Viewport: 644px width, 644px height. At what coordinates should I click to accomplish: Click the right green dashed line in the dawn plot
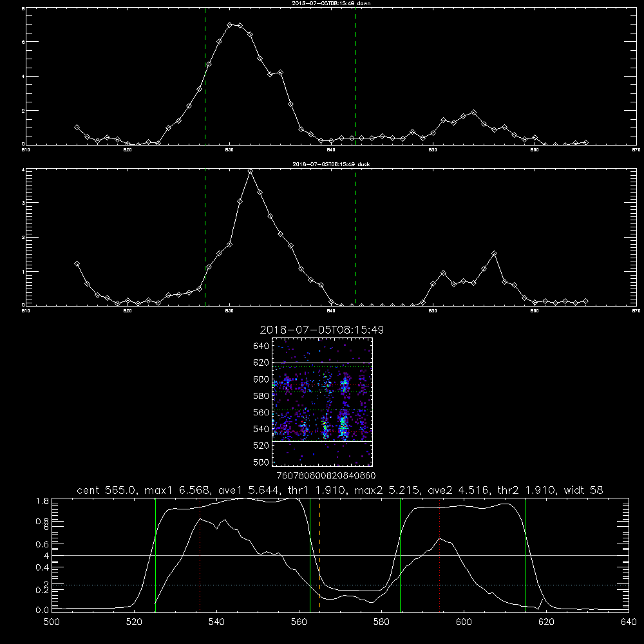pyautogui.click(x=355, y=76)
